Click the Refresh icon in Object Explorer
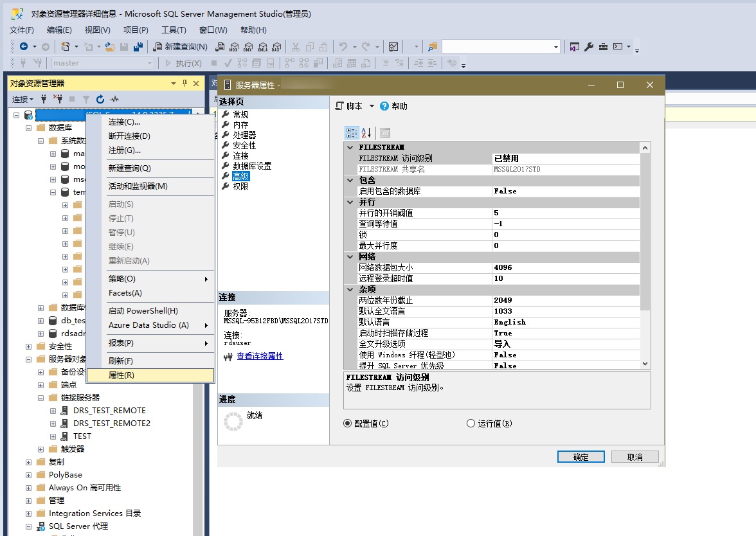Screen dimensions: 756x536 [x=100, y=99]
